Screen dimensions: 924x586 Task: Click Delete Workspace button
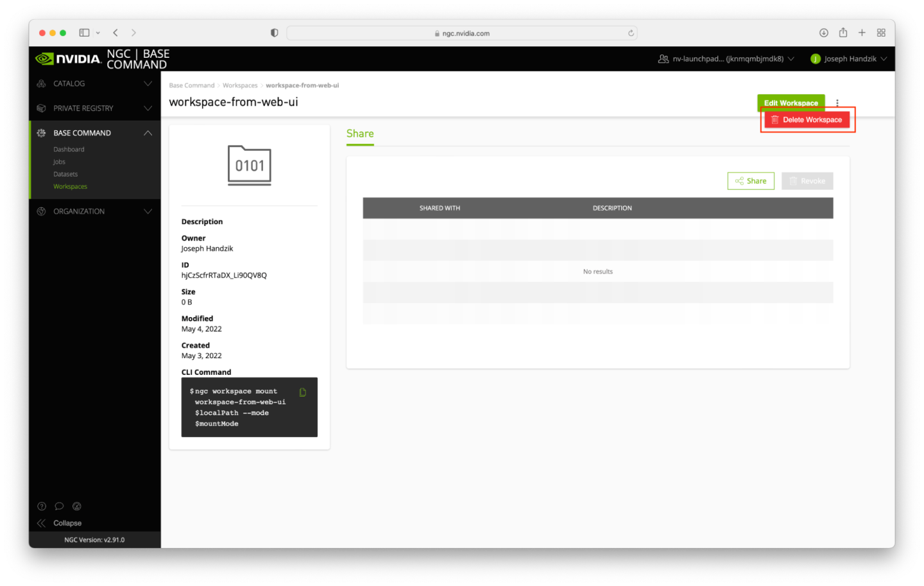coord(807,120)
